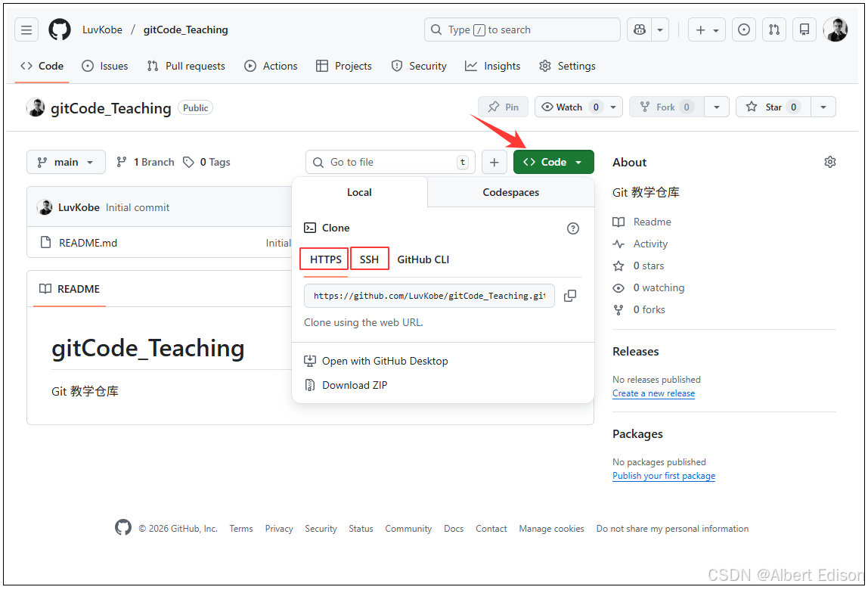Viewport: 868px width, 590px height.
Task: Fork the repository
Action: (667, 107)
